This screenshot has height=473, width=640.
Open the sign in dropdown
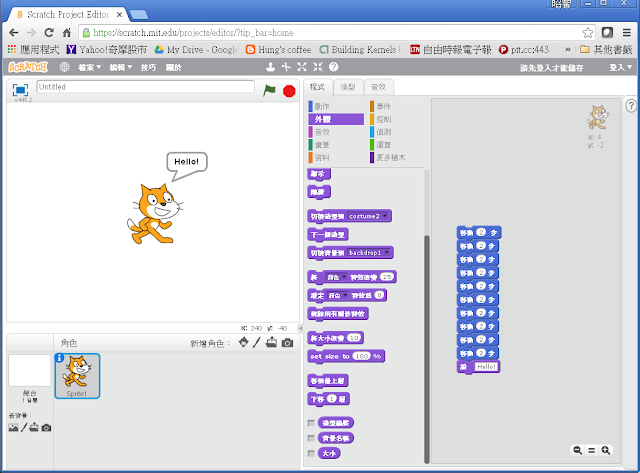point(620,67)
